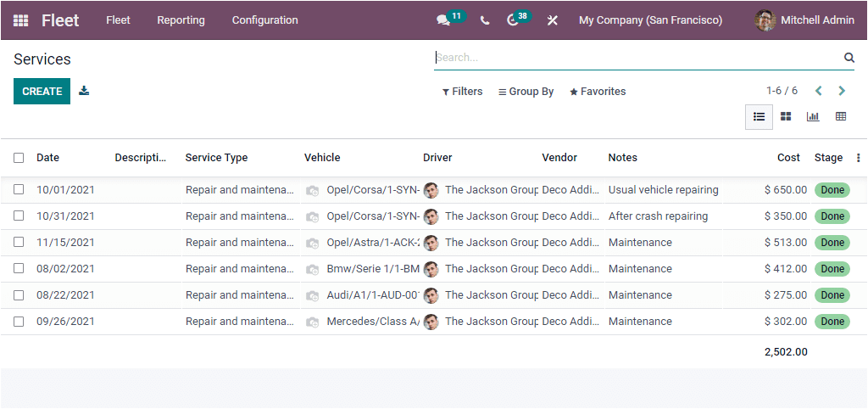This screenshot has width=868, height=409.
Task: Switch to kanban view icon
Action: [786, 116]
